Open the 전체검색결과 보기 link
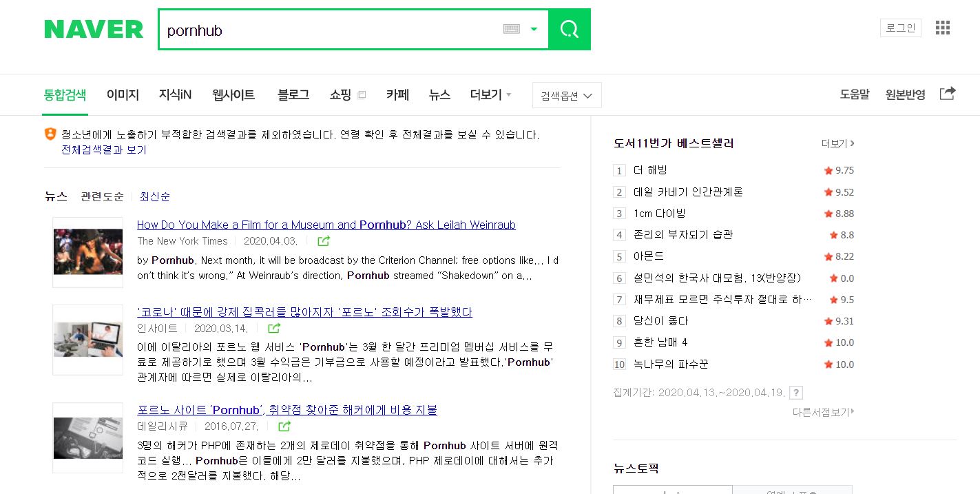 tap(104, 150)
